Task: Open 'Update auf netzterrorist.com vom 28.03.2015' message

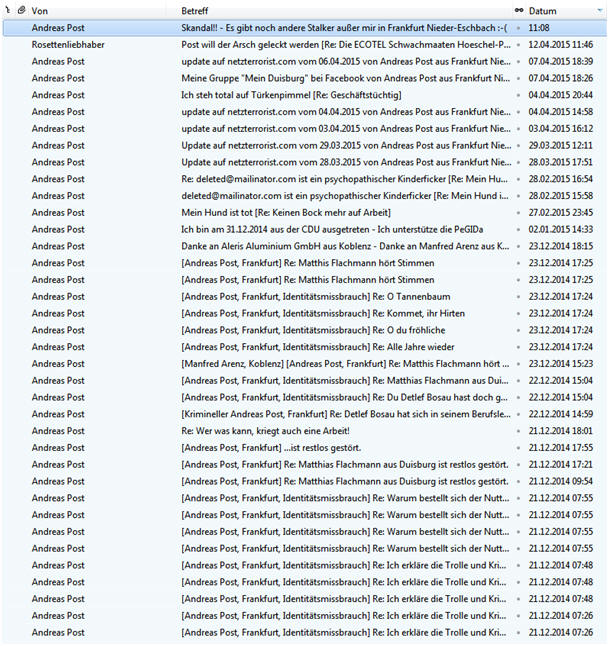Action: coord(346,162)
